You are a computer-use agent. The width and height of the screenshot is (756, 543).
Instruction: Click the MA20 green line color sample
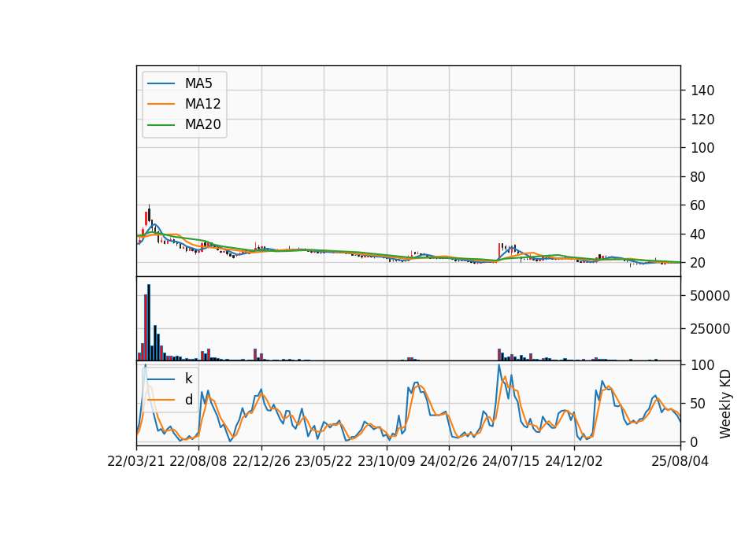(x=161, y=125)
